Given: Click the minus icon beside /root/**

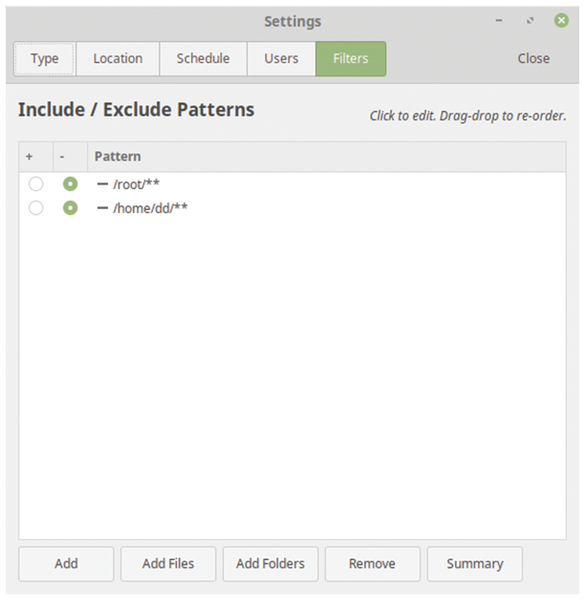Looking at the screenshot, I should (102, 184).
